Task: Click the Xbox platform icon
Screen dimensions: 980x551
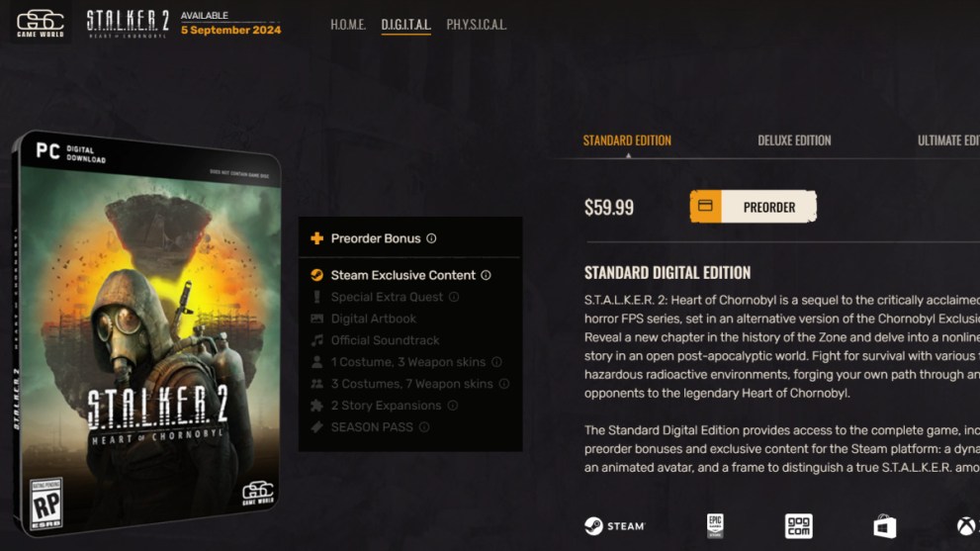Action: pyautogui.click(x=967, y=526)
